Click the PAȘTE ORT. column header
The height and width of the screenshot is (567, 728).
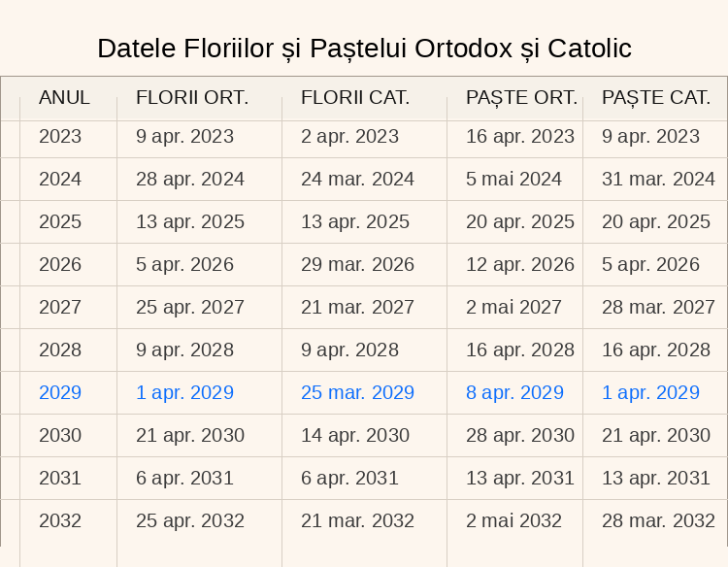tap(521, 97)
